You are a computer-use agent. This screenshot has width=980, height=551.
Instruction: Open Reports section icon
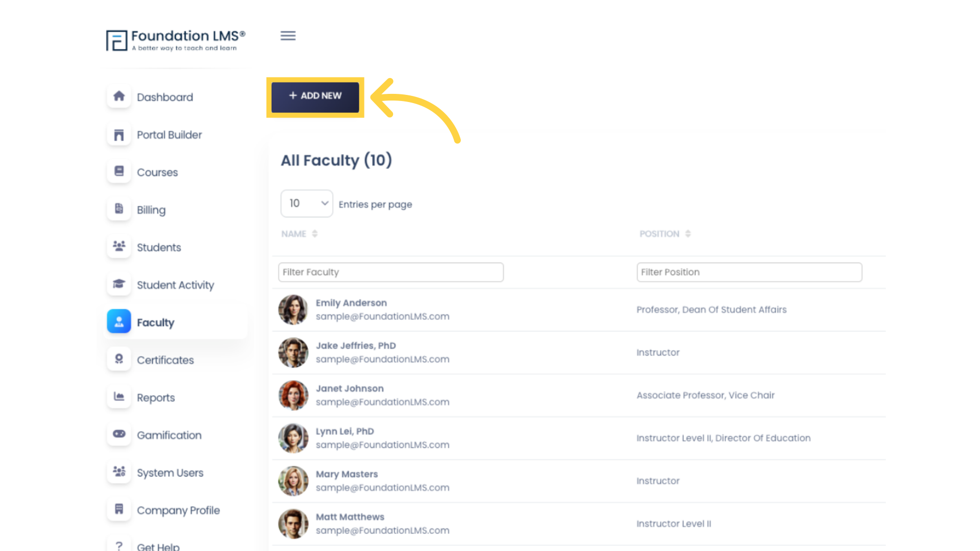point(119,396)
